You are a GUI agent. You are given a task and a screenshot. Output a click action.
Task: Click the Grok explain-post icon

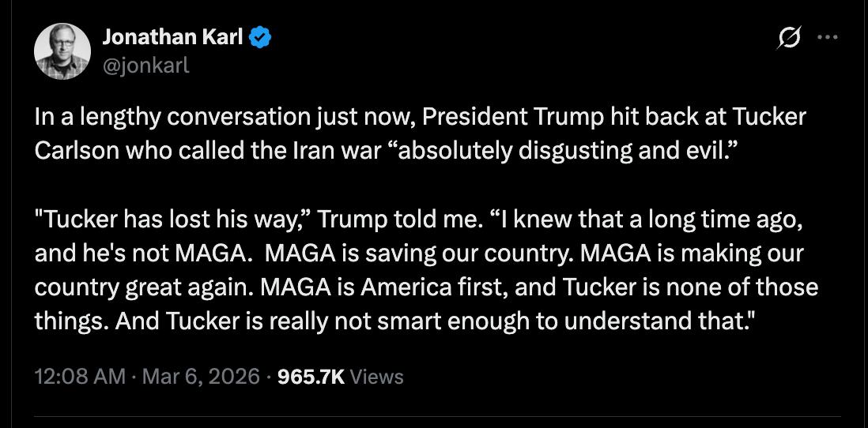point(788,37)
